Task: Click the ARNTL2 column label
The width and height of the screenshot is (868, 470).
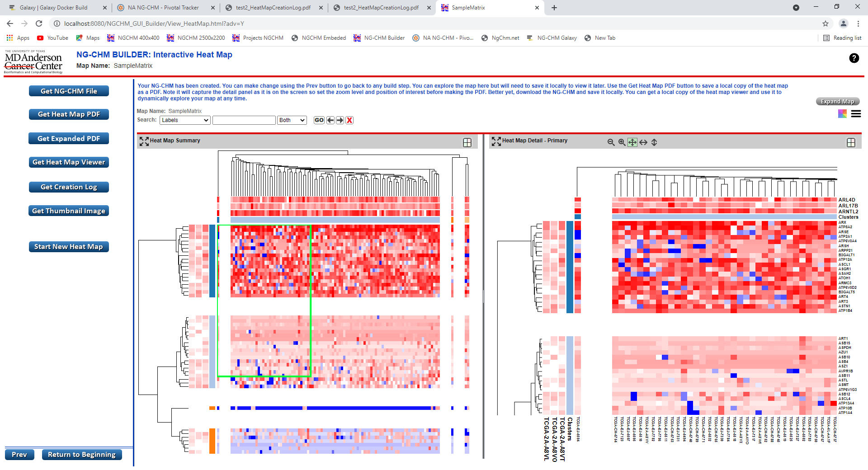Action: 848,211
